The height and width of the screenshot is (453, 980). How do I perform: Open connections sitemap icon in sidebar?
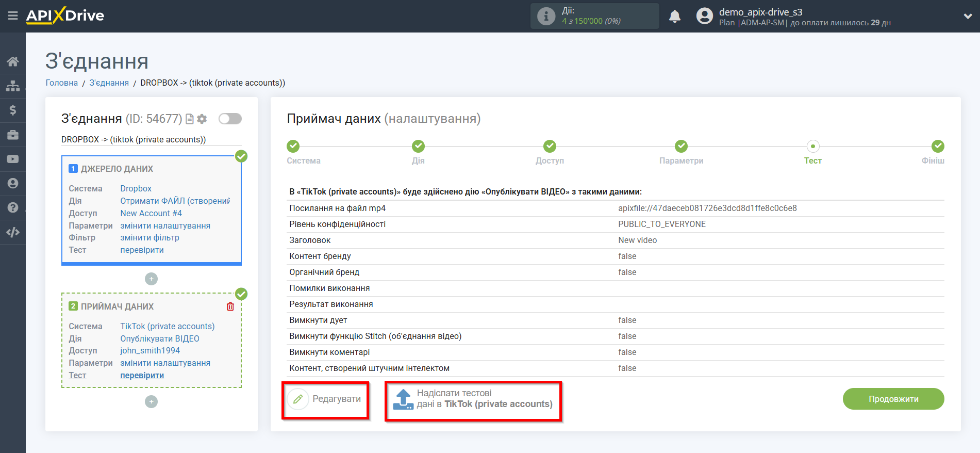13,86
